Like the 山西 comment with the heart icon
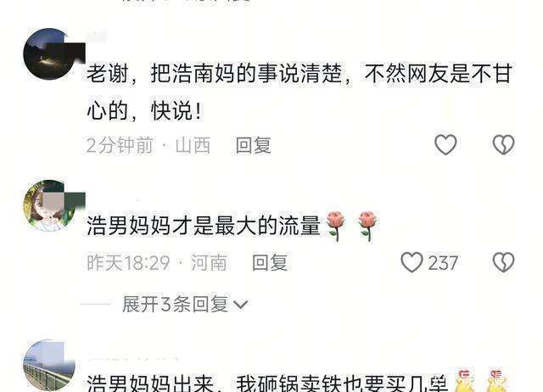Viewport: 543px width, 392px height. click(x=445, y=144)
